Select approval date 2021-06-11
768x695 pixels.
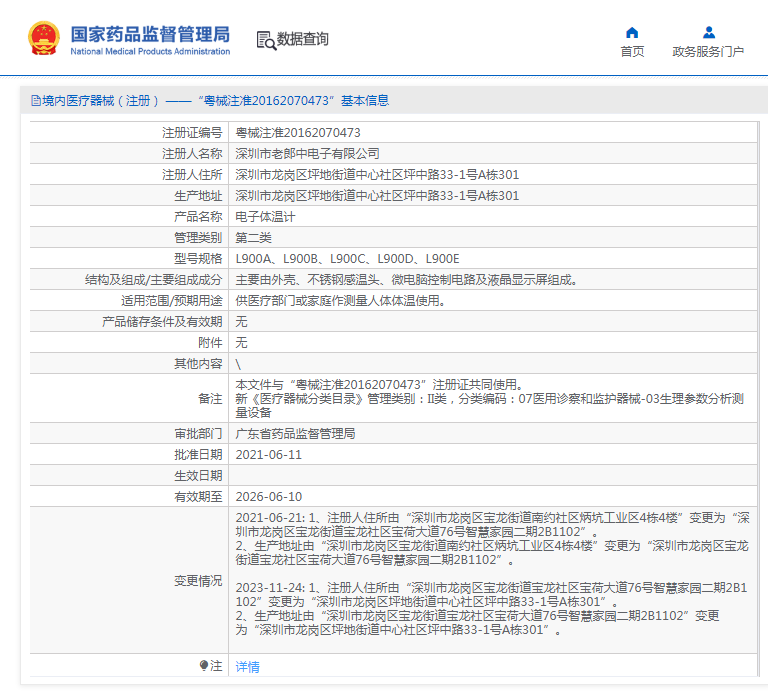[x=268, y=455]
